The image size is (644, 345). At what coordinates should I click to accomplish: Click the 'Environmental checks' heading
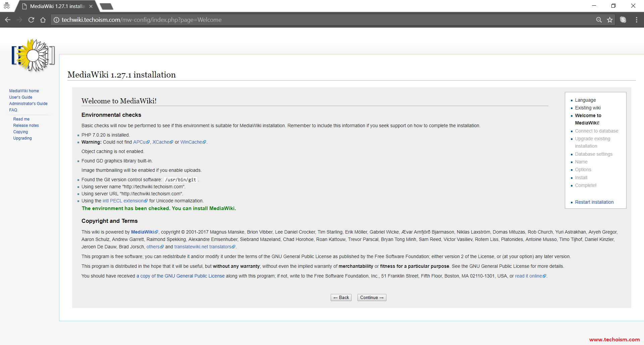[x=111, y=115]
